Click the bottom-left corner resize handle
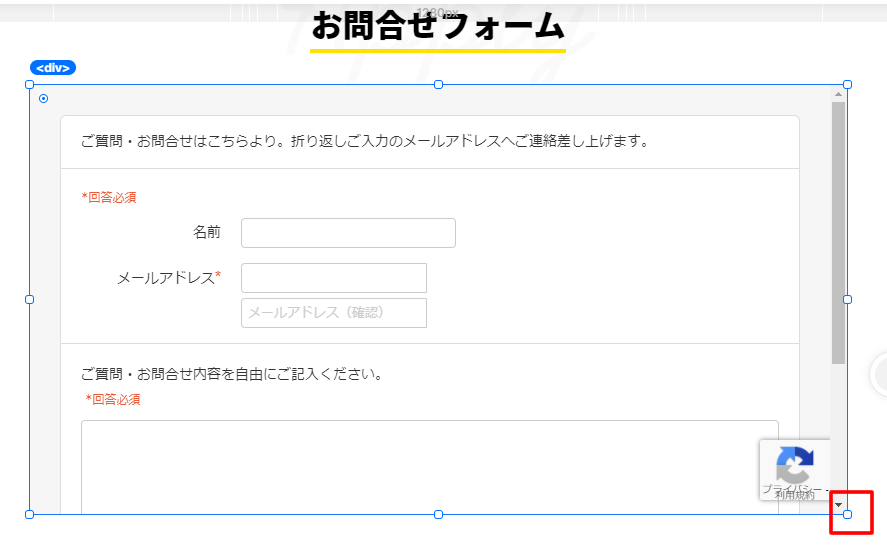 29,514
